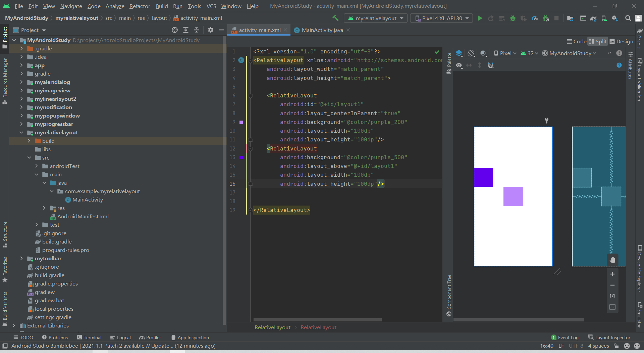Click RelativeLayout root breadcrumb at editor bottom
644x353 pixels.
click(272, 327)
